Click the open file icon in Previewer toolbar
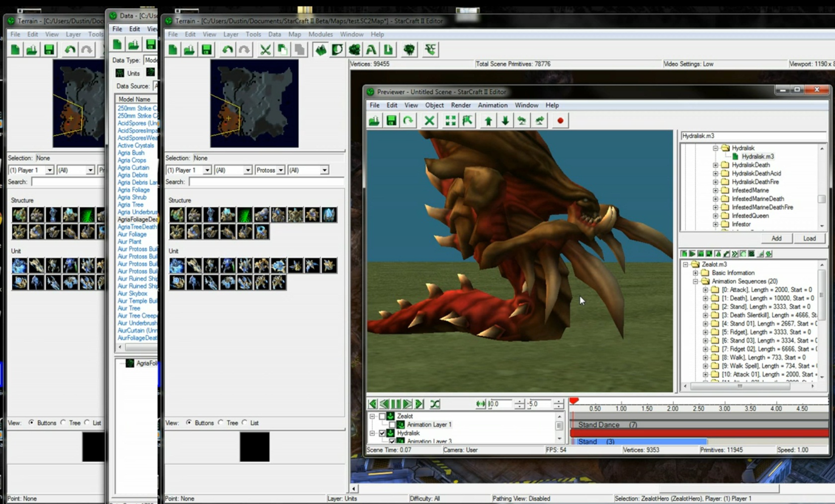Image resolution: width=835 pixels, height=504 pixels. tap(374, 121)
